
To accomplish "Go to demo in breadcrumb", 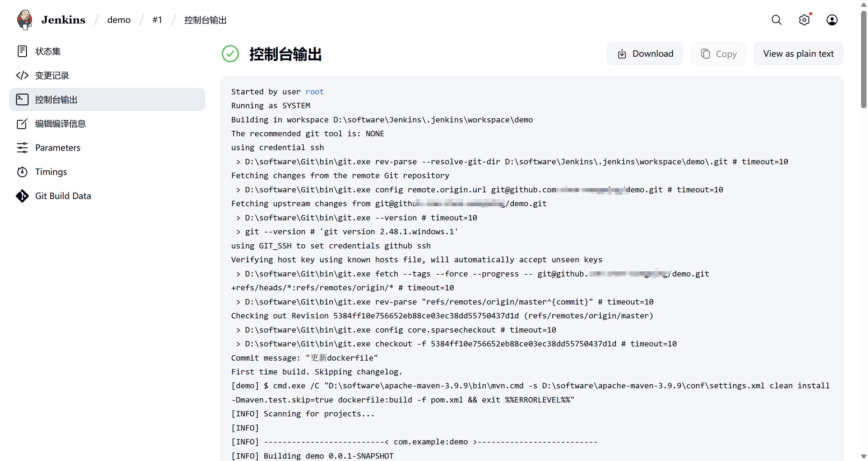I will [x=118, y=20].
